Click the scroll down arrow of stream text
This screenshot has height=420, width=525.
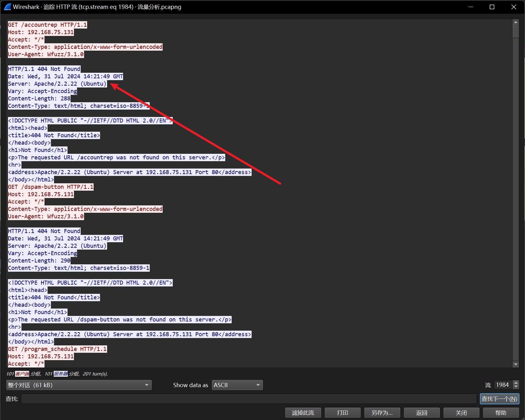click(516, 364)
